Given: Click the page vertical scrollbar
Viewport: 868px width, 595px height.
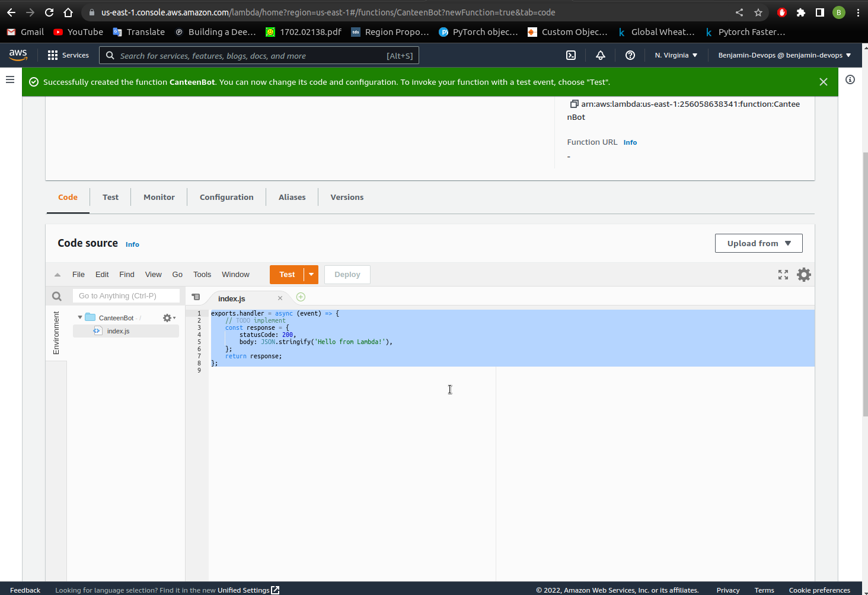Looking at the screenshot, I should pos(865,285).
